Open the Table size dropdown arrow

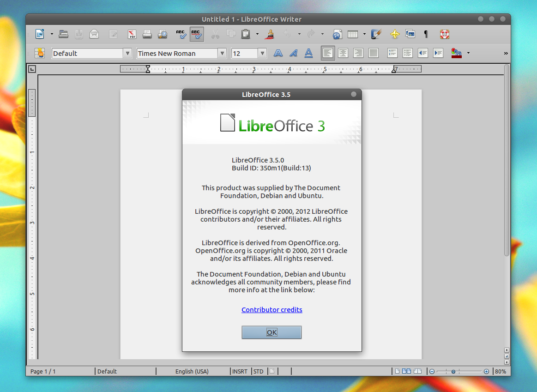point(364,34)
